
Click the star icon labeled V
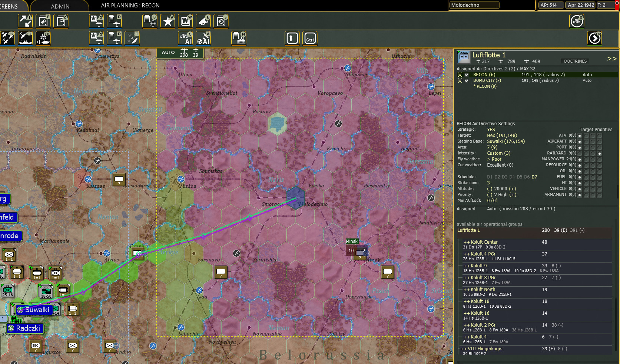click(168, 21)
